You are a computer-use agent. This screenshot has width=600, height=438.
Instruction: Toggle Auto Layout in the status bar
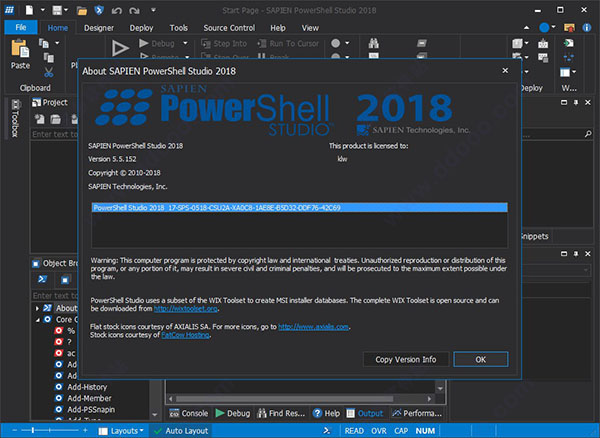(181, 431)
